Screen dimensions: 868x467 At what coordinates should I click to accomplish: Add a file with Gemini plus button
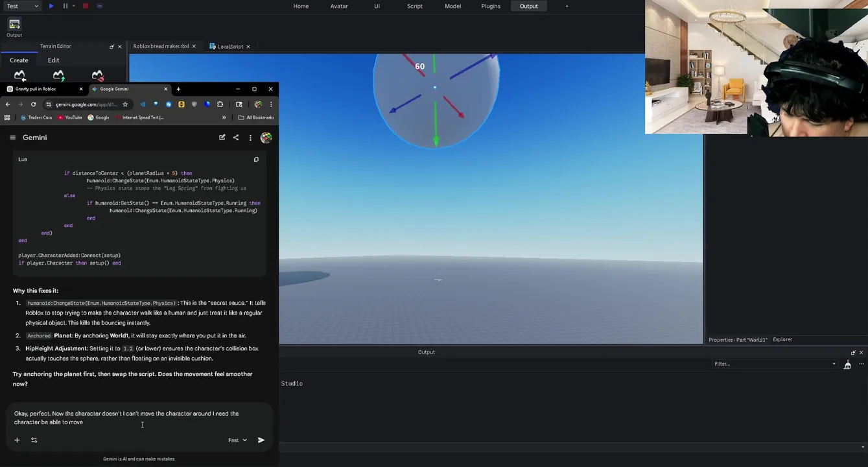tap(17, 440)
